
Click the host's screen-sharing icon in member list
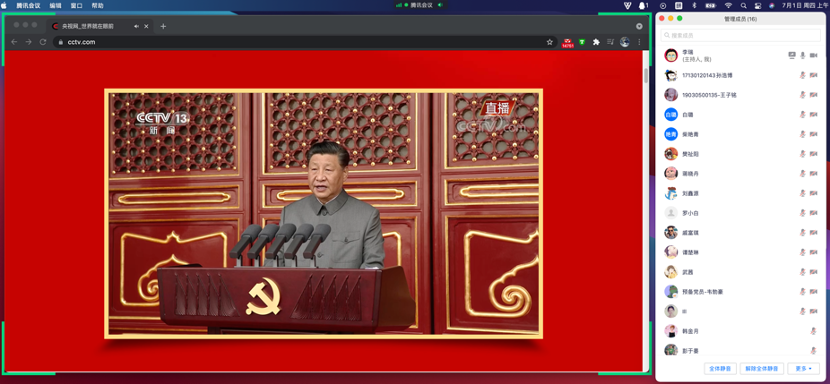(x=792, y=55)
